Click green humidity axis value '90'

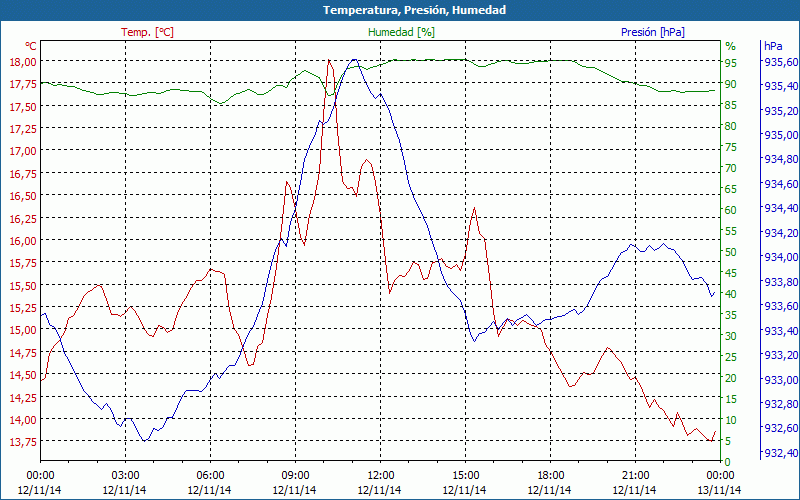(x=731, y=84)
